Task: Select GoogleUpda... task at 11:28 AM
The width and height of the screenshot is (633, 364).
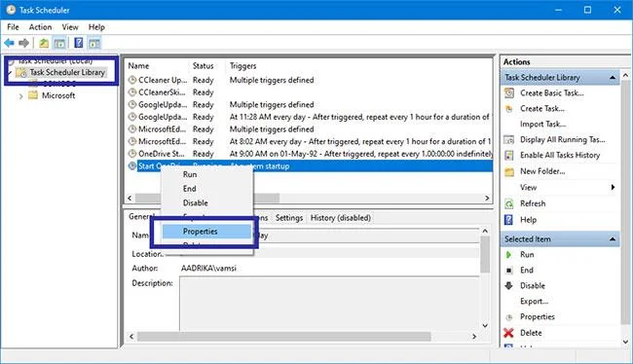Action: [x=310, y=117]
